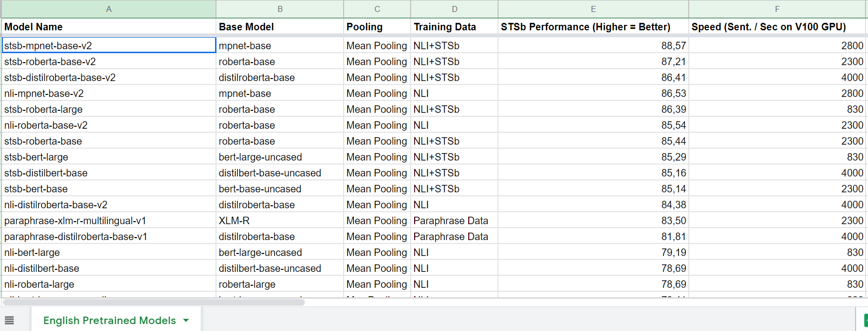
Task: Select the STSb Performance header cell
Action: [593, 27]
